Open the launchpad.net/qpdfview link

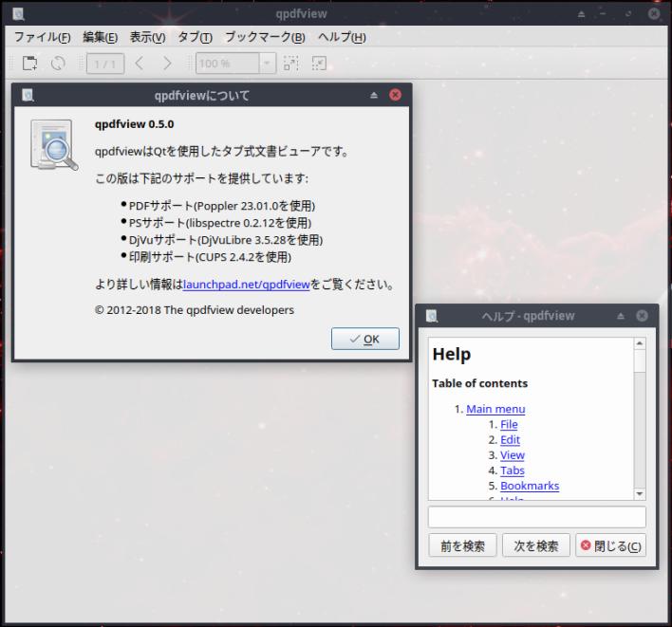point(247,285)
